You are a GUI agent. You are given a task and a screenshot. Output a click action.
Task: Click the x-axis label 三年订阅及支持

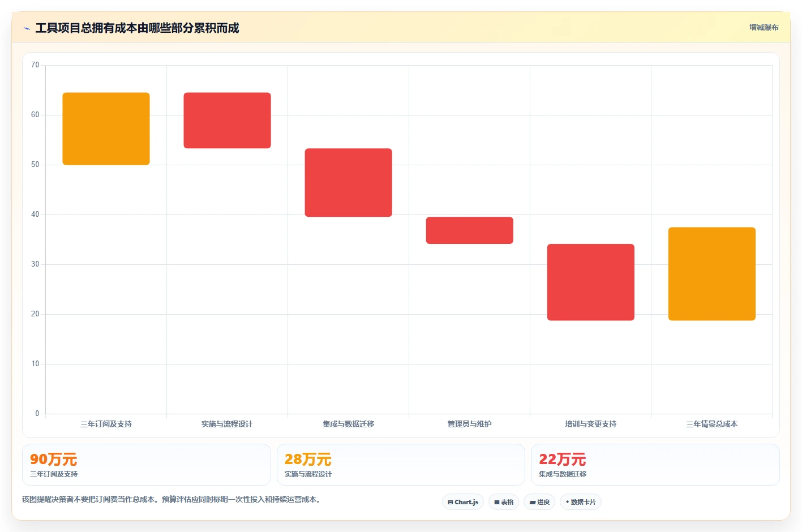pyautogui.click(x=106, y=424)
